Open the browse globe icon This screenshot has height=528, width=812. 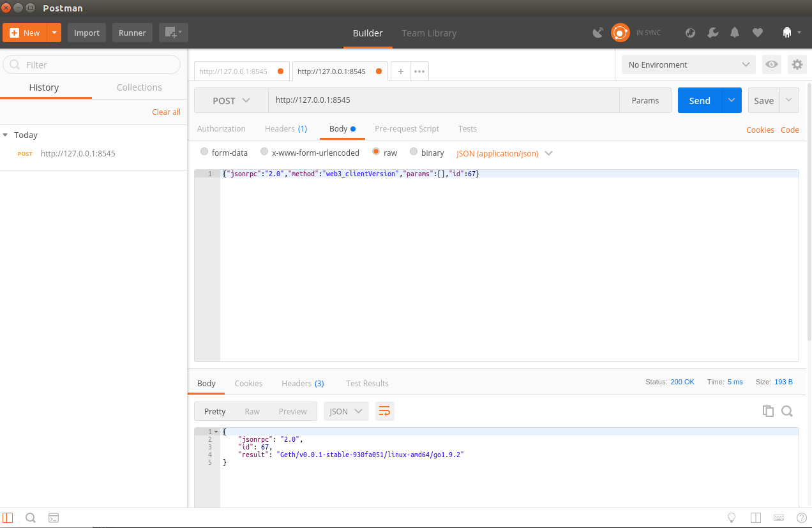pyautogui.click(x=690, y=33)
